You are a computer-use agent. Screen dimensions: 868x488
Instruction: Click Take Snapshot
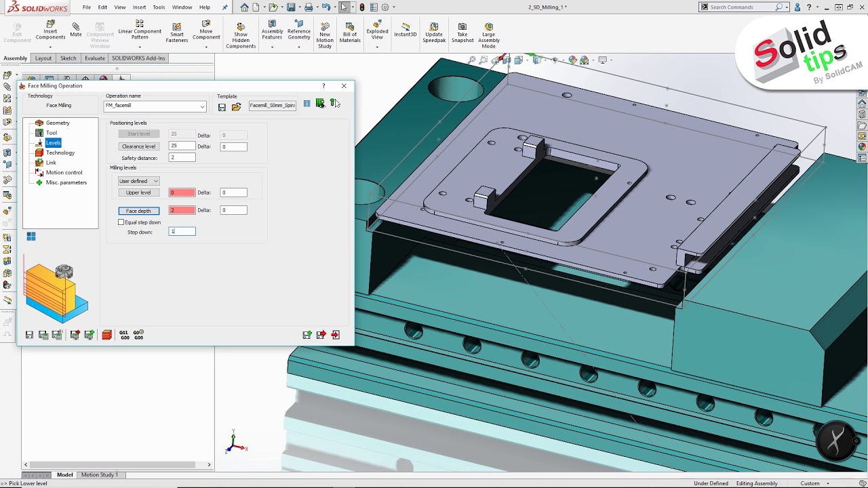(462, 33)
